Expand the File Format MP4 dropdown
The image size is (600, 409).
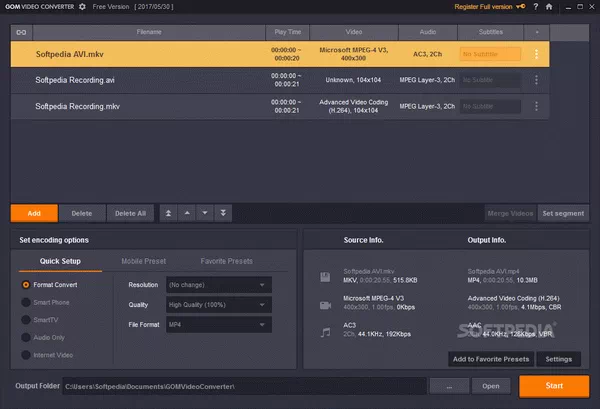click(218, 325)
